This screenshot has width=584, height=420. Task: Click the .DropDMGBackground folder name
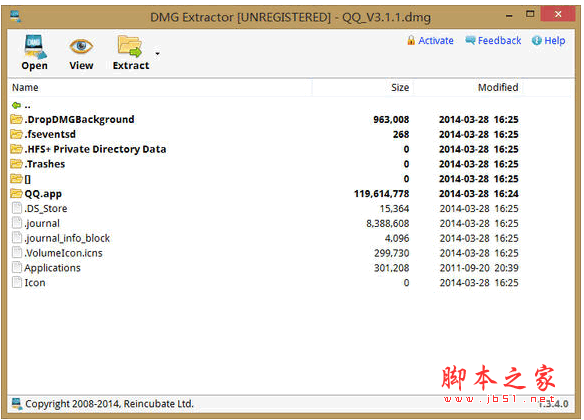(x=79, y=120)
